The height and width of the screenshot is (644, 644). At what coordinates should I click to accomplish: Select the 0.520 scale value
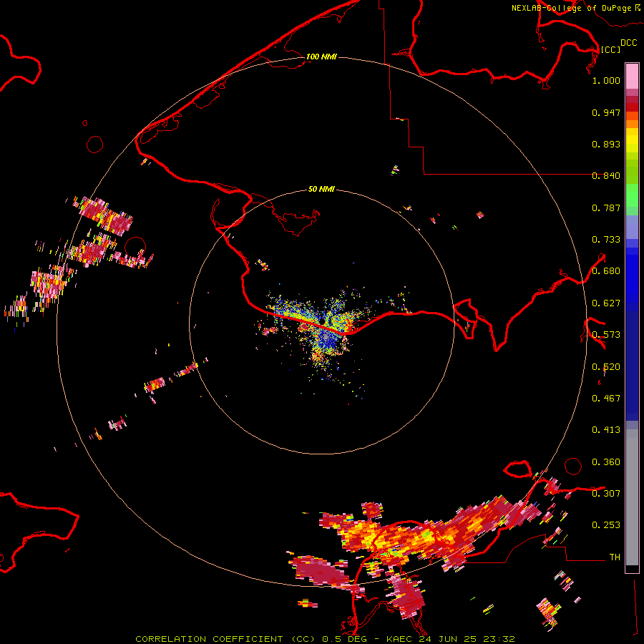pos(606,367)
